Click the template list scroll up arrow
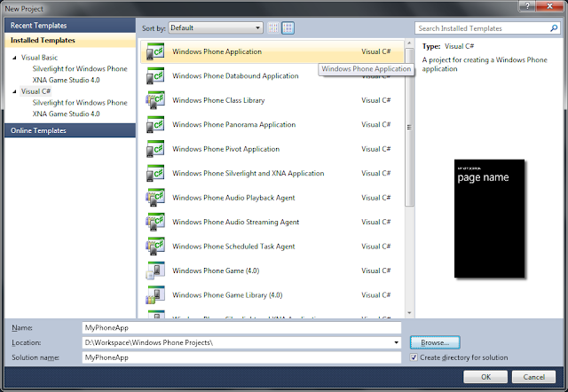Screen dimensions: 568x392 [409, 43]
